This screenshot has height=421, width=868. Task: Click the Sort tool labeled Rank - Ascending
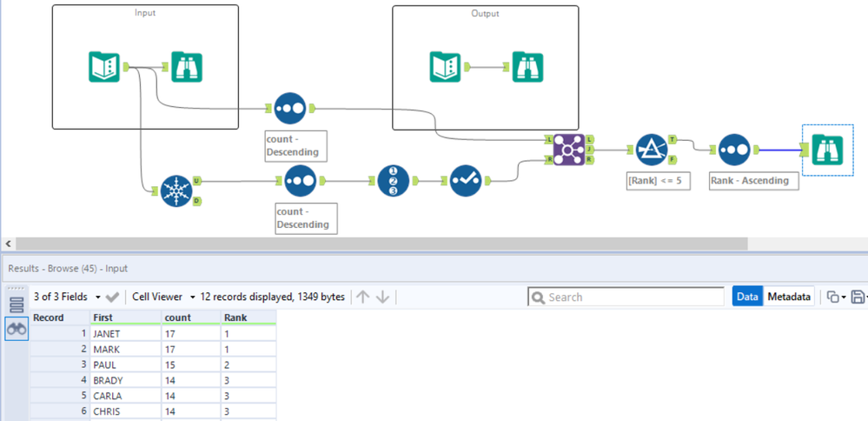click(734, 150)
